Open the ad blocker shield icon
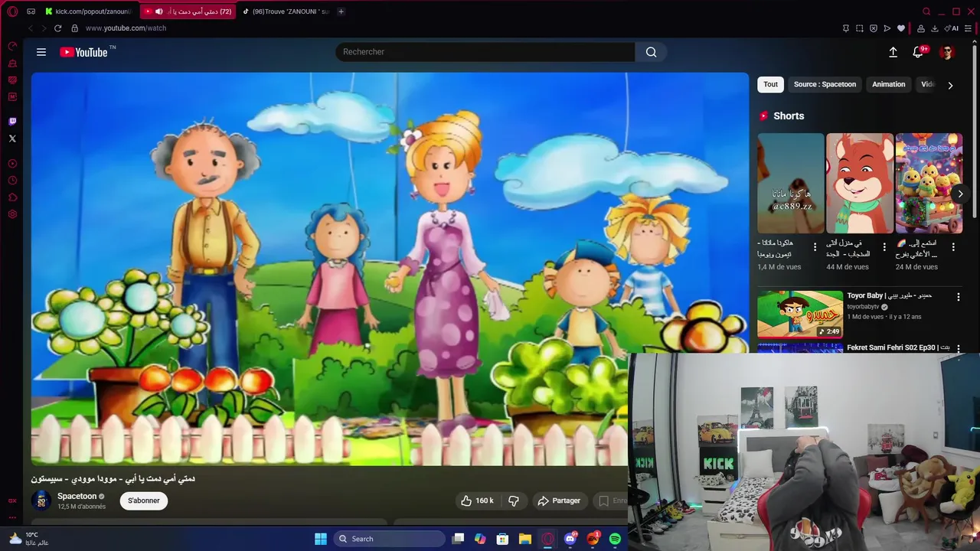Screen dimensions: 980x551 873,28
